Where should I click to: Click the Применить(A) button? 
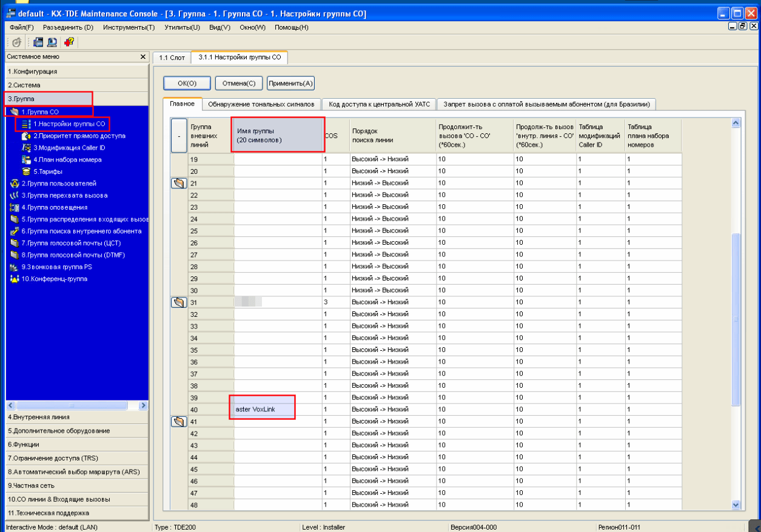(x=290, y=83)
